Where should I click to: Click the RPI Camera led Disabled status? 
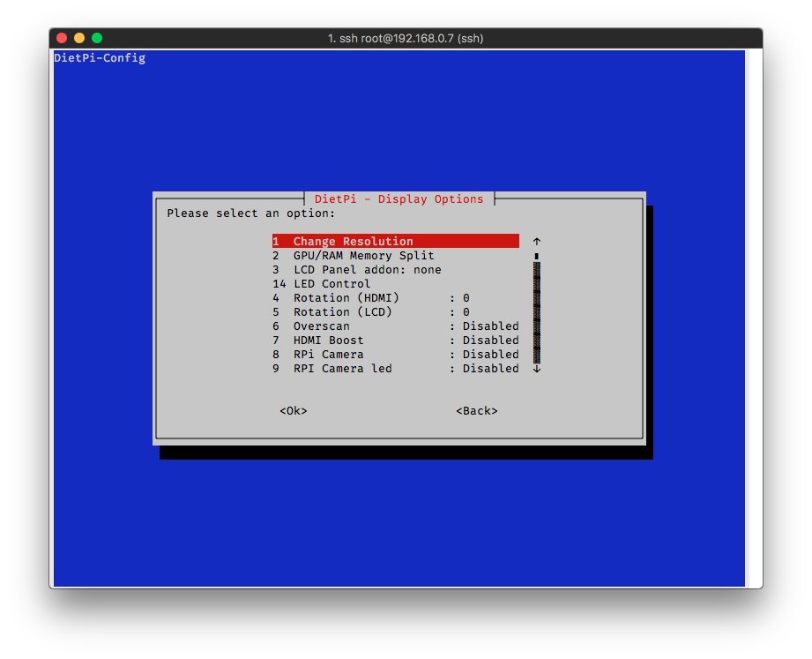click(490, 369)
